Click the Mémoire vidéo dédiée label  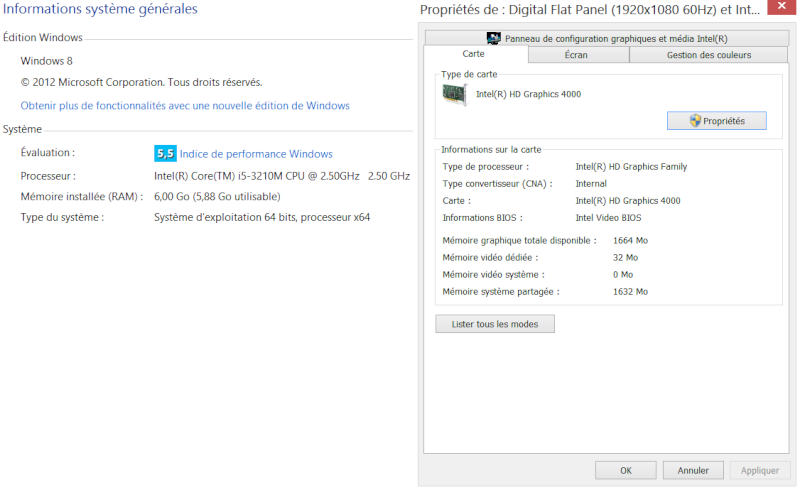490,258
